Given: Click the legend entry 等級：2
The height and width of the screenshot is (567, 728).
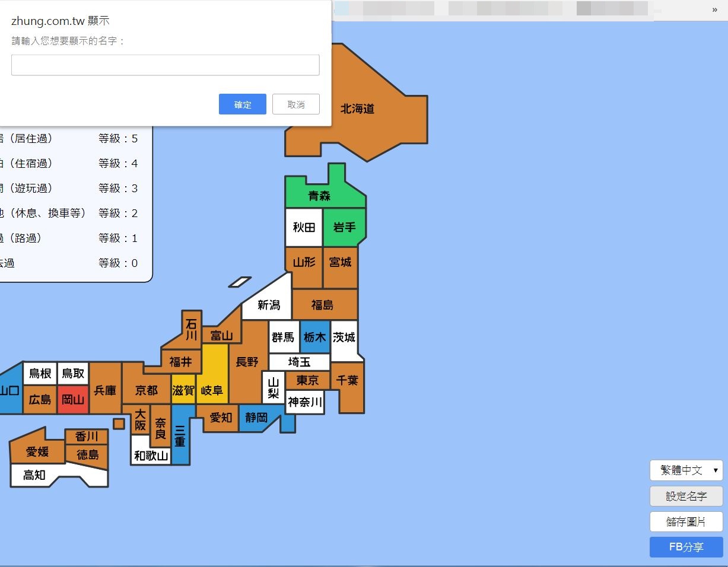Looking at the screenshot, I should point(118,213).
